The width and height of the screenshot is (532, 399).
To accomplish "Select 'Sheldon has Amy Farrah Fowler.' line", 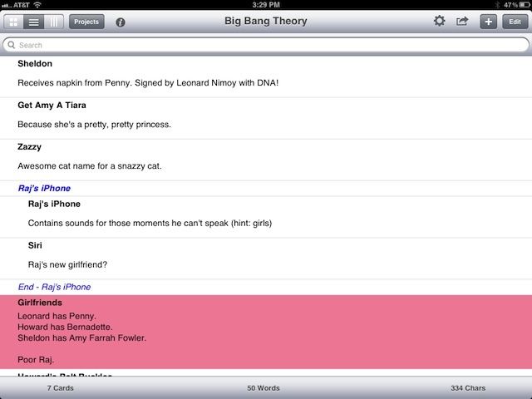I will (x=81, y=338).
